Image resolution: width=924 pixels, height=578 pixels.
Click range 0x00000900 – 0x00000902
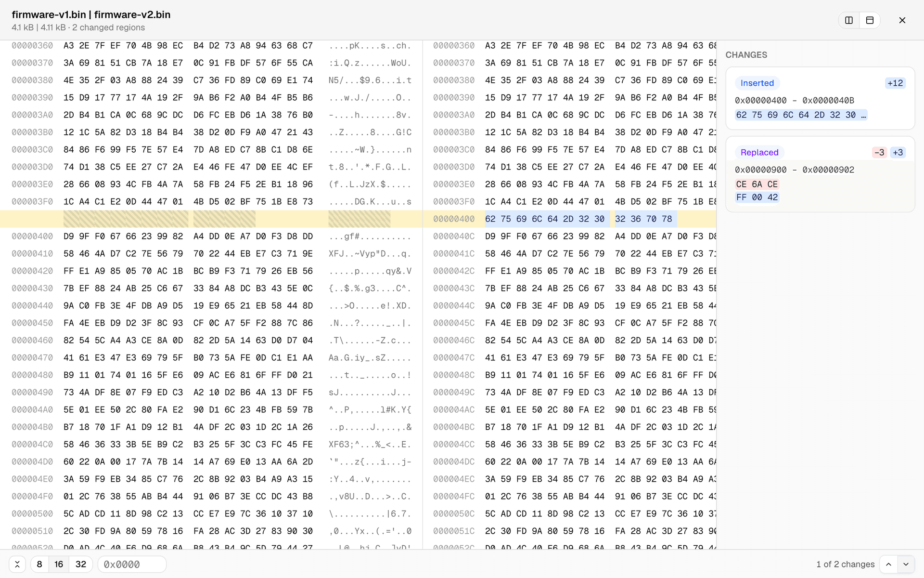pyautogui.click(x=795, y=170)
